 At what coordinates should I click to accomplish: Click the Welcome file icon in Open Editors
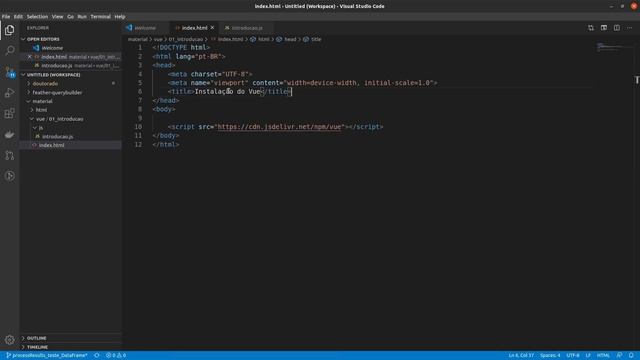pos(36,48)
